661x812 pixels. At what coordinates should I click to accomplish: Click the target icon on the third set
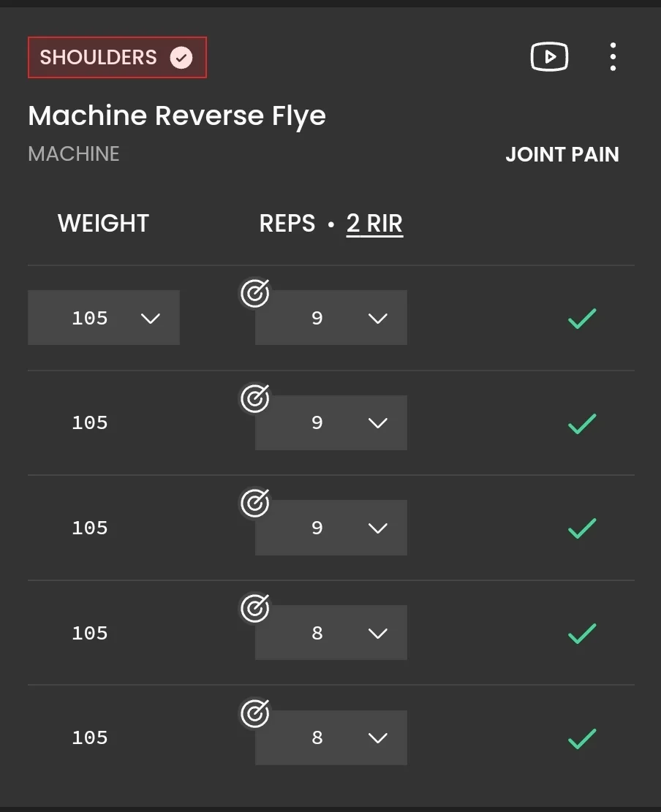pyautogui.click(x=254, y=504)
